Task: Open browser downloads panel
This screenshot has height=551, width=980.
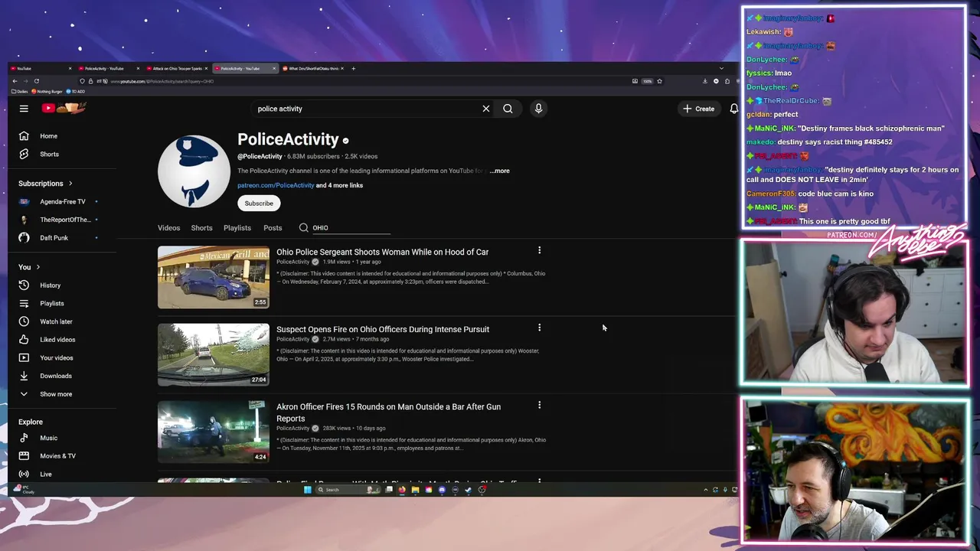Action: click(x=705, y=81)
